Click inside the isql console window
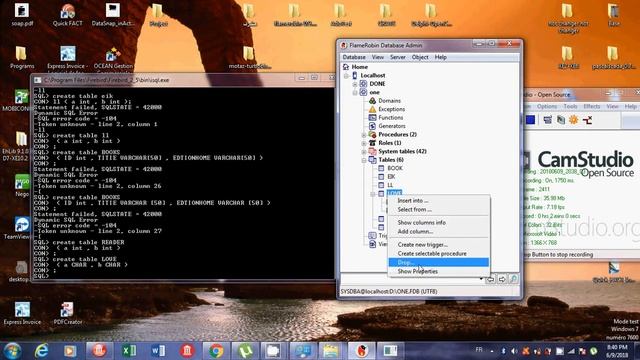The height and width of the screenshot is (360, 640). [x=184, y=182]
